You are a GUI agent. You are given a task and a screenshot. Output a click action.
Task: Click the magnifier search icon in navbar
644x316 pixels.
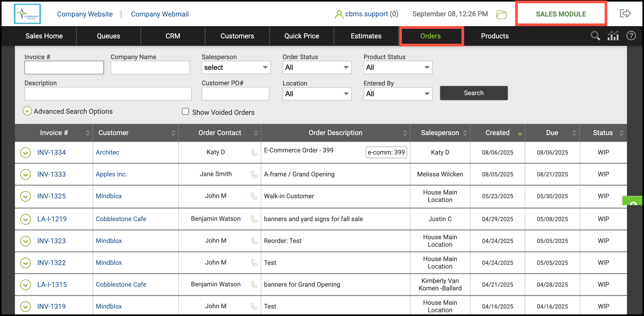coord(595,36)
